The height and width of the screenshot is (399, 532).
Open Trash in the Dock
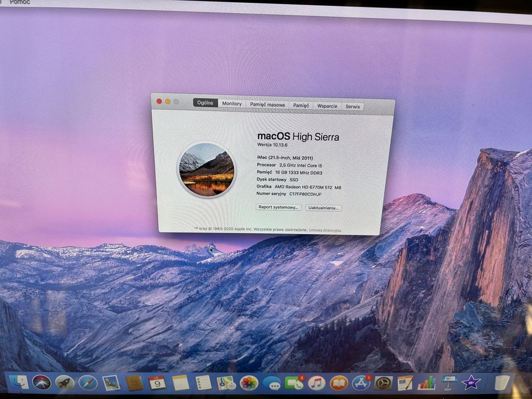[x=501, y=382]
